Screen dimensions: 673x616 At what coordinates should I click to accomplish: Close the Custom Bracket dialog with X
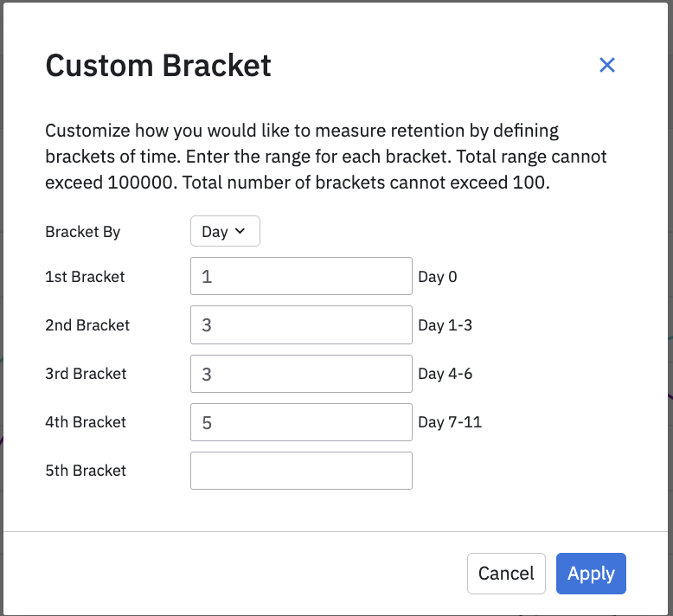pyautogui.click(x=607, y=65)
